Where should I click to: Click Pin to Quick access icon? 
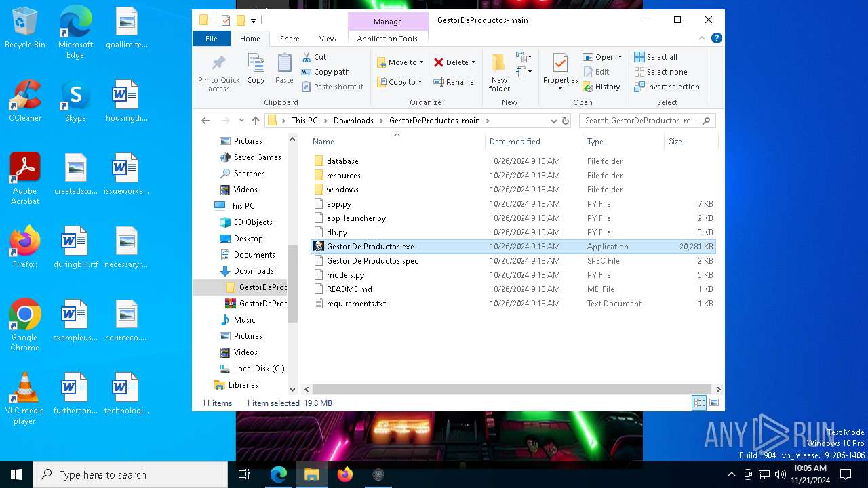click(218, 64)
